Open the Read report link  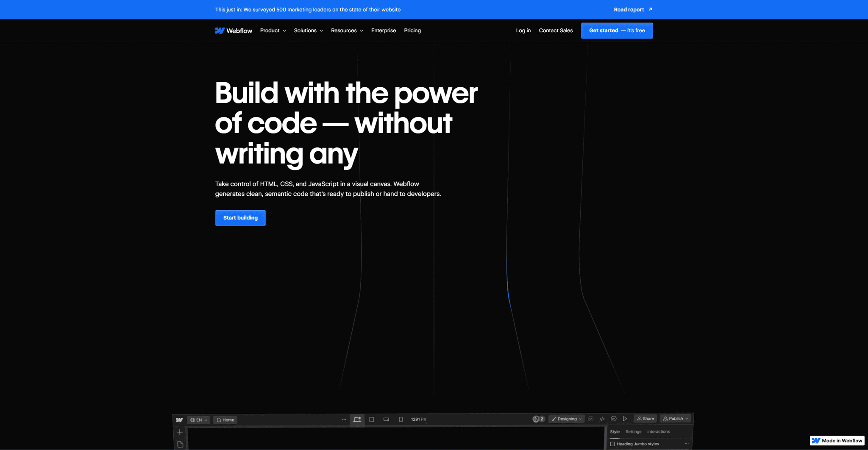coord(633,9)
